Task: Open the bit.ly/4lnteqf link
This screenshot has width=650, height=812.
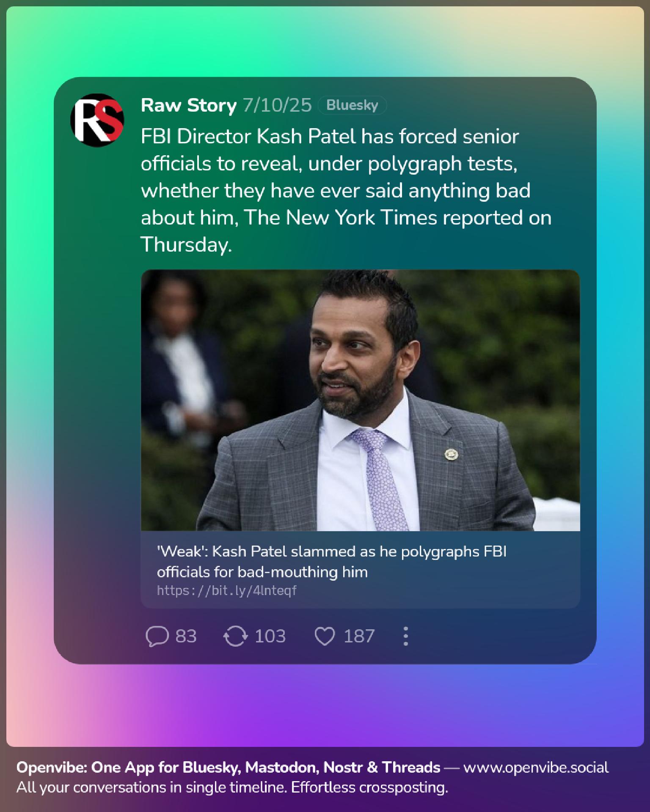Action: point(227,590)
